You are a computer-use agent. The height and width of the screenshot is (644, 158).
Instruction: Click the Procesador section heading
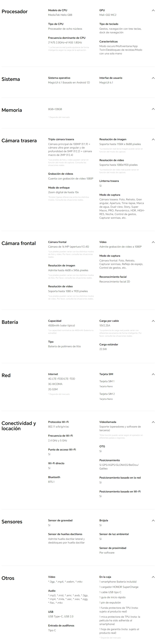15,11
